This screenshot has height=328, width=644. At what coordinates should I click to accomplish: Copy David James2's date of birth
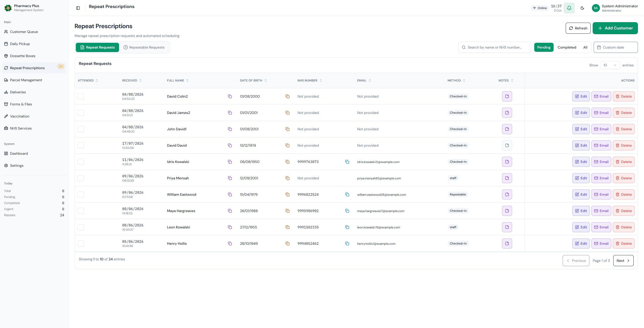287,113
